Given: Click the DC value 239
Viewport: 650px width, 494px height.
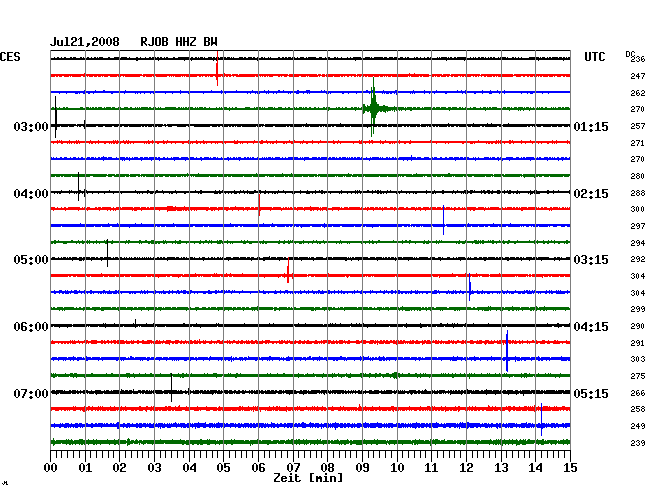Looking at the screenshot, I should coord(638,443).
